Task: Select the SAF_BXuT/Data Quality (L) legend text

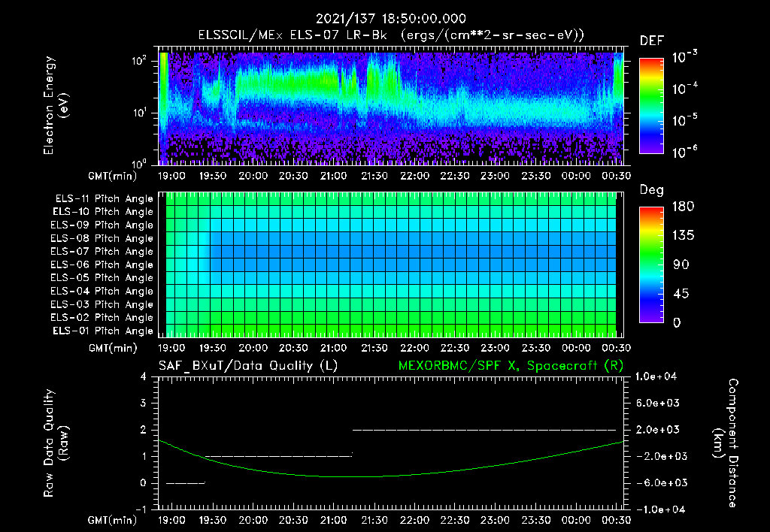Action: [x=248, y=366]
